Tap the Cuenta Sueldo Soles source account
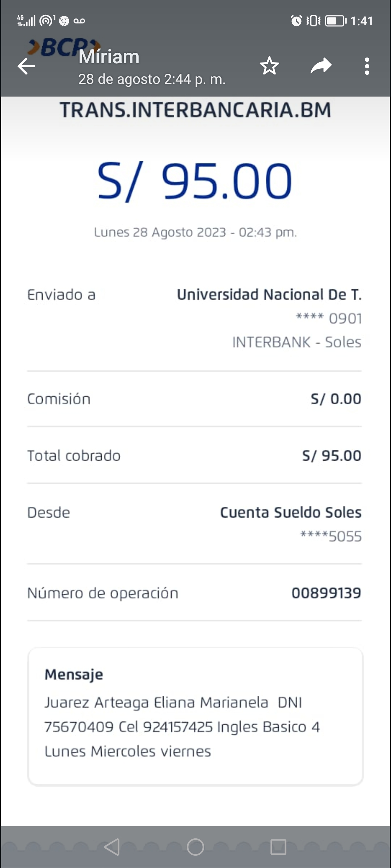The image size is (391, 868). point(291,512)
